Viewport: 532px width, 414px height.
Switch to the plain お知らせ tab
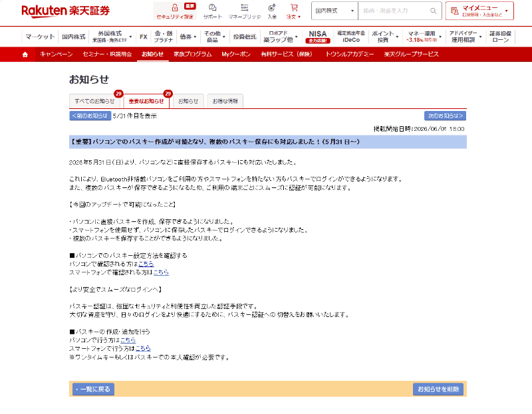click(x=188, y=101)
